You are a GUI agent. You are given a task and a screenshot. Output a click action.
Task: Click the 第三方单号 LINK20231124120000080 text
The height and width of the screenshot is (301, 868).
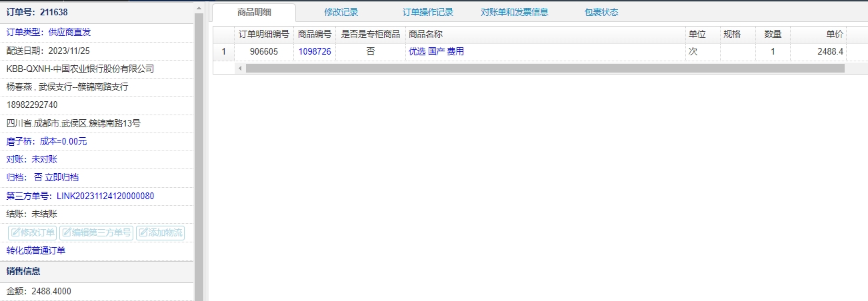pos(80,196)
